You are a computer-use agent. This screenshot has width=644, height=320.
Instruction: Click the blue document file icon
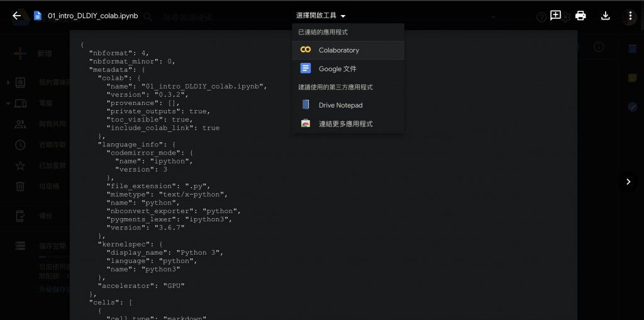pos(38,16)
